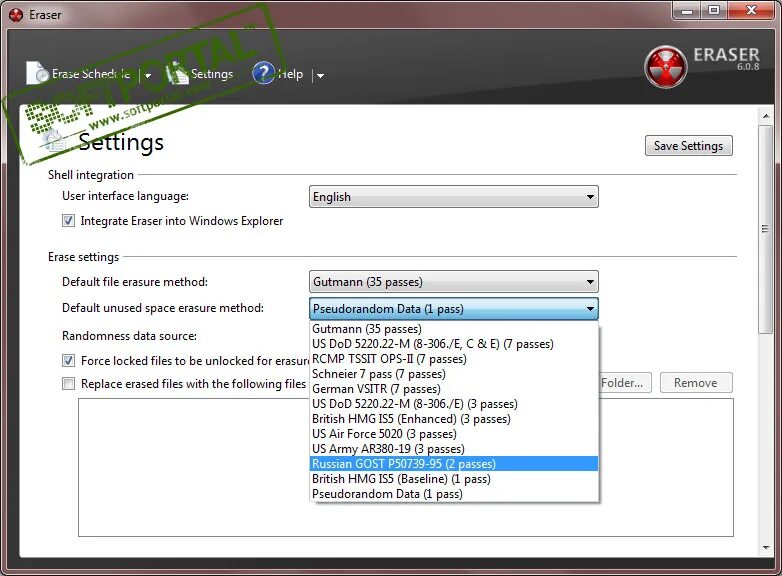Open the Default file erasure method dropdown

pyautogui.click(x=453, y=282)
